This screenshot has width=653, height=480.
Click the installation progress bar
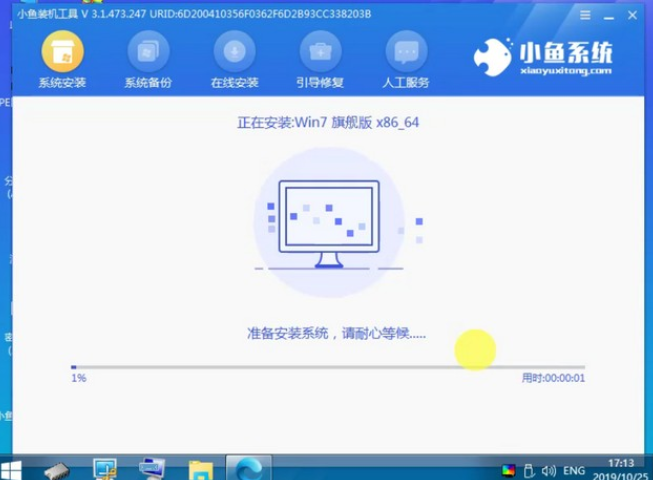(327, 367)
